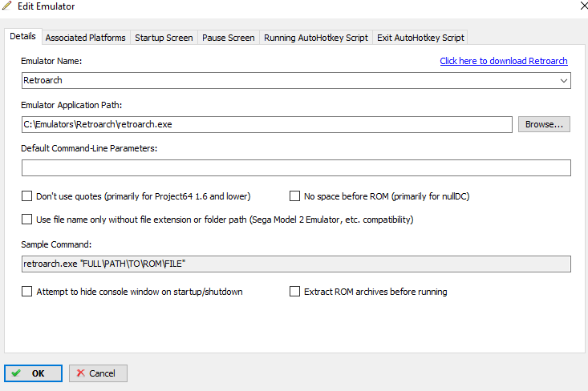
Task: Click the Sample Command text box
Action: (296, 264)
